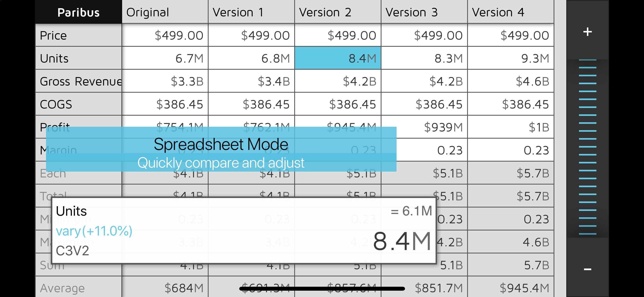Click the vary(+11.0%) formula text
This screenshot has width=644, height=297.
pyautogui.click(x=94, y=231)
